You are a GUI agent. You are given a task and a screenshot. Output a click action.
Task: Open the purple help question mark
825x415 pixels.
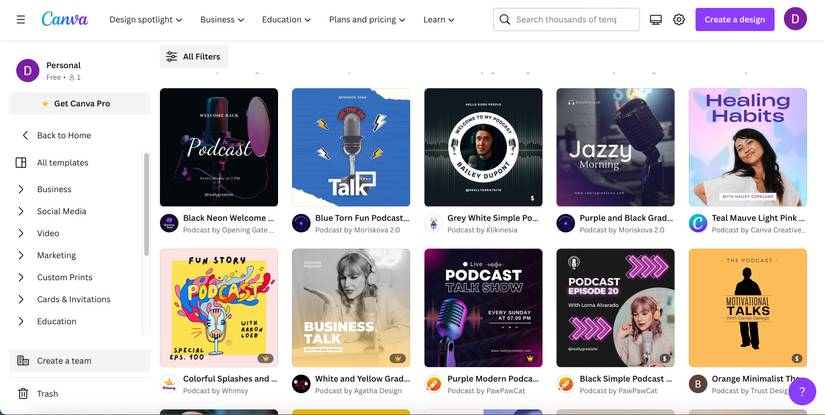[802, 391]
